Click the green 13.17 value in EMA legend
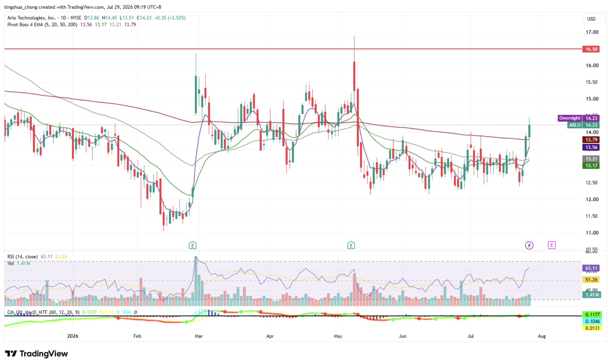Viewport: 612px width, 364px height. pyautogui.click(x=101, y=24)
